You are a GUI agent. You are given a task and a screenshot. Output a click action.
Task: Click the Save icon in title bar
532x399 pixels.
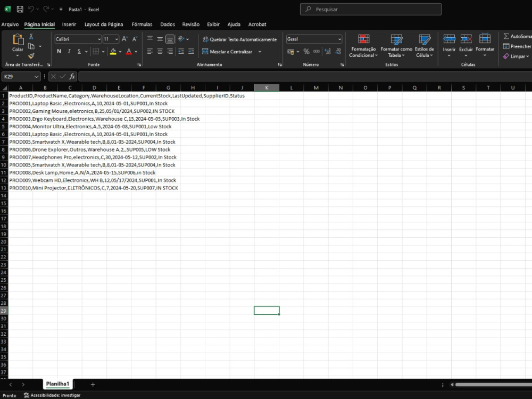click(20, 10)
